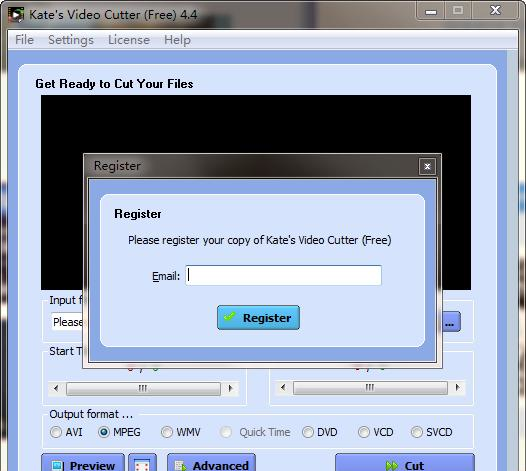Click the 'Email:' label
The height and width of the screenshot is (471, 526).
tap(166, 276)
